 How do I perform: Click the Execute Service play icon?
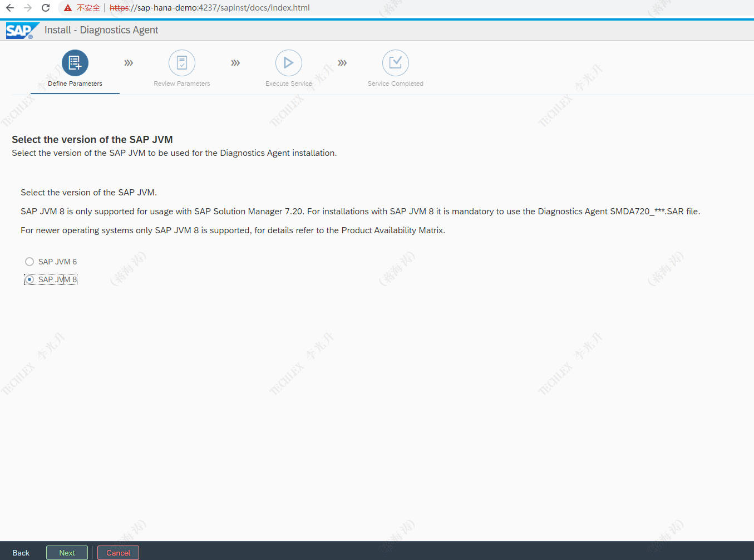tap(289, 63)
